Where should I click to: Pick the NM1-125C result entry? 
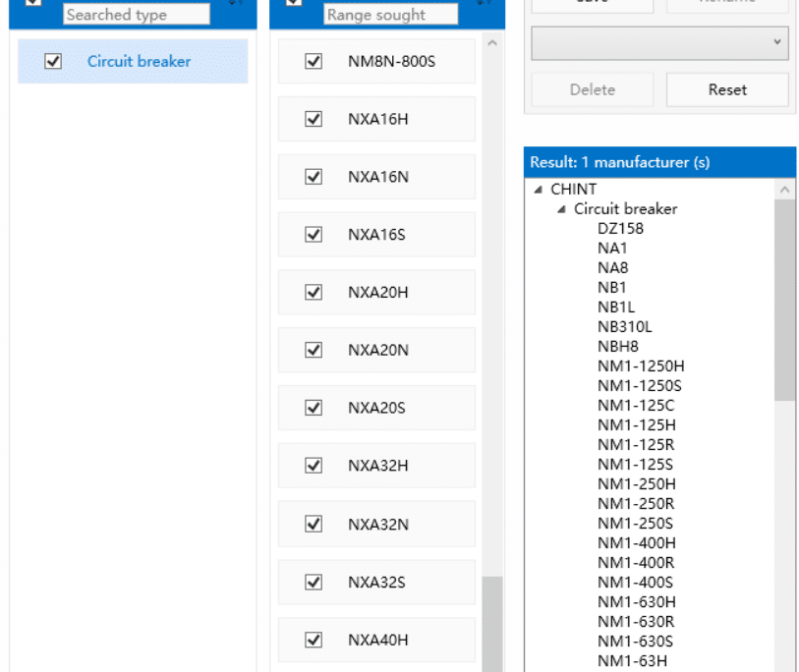point(636,405)
